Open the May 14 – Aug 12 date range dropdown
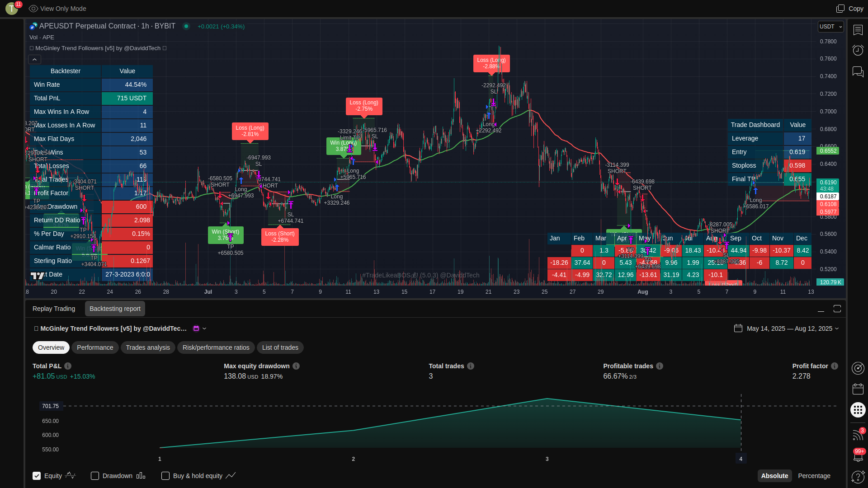Viewport: 868px width, 488px height. pos(793,328)
